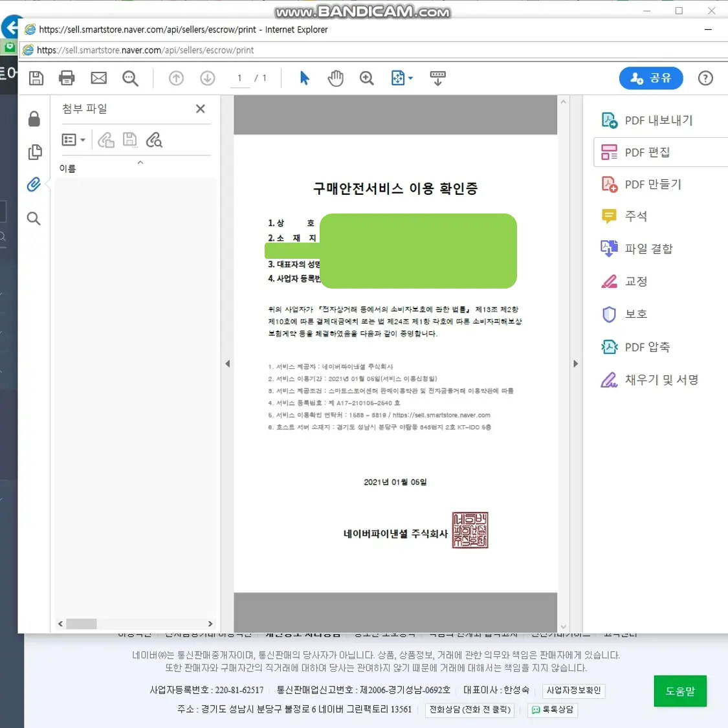Open PDF 압축 tool

635,347
